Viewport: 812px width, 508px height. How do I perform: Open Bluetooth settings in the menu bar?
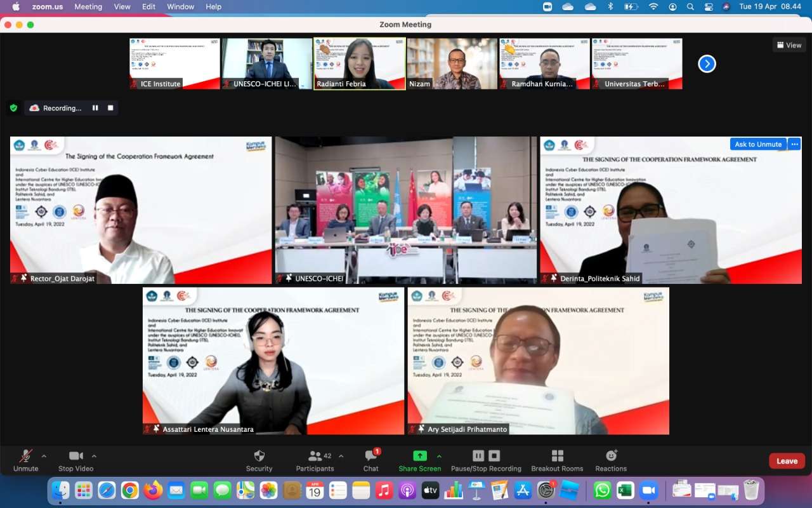tap(610, 6)
